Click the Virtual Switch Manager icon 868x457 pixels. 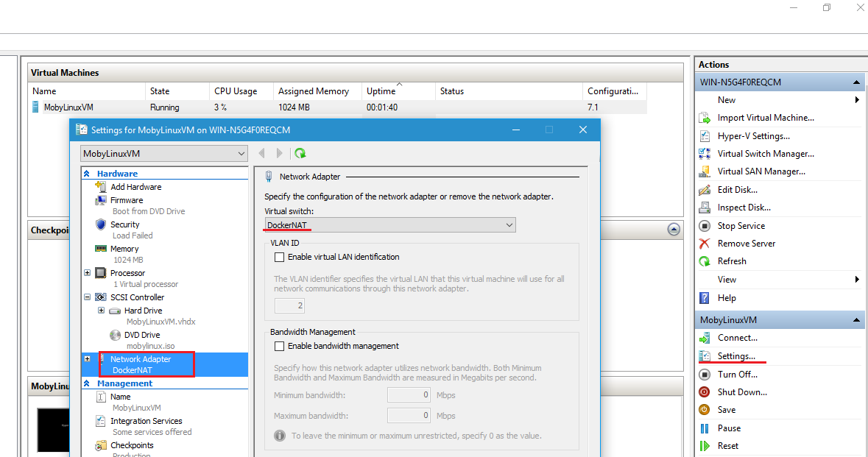click(704, 154)
